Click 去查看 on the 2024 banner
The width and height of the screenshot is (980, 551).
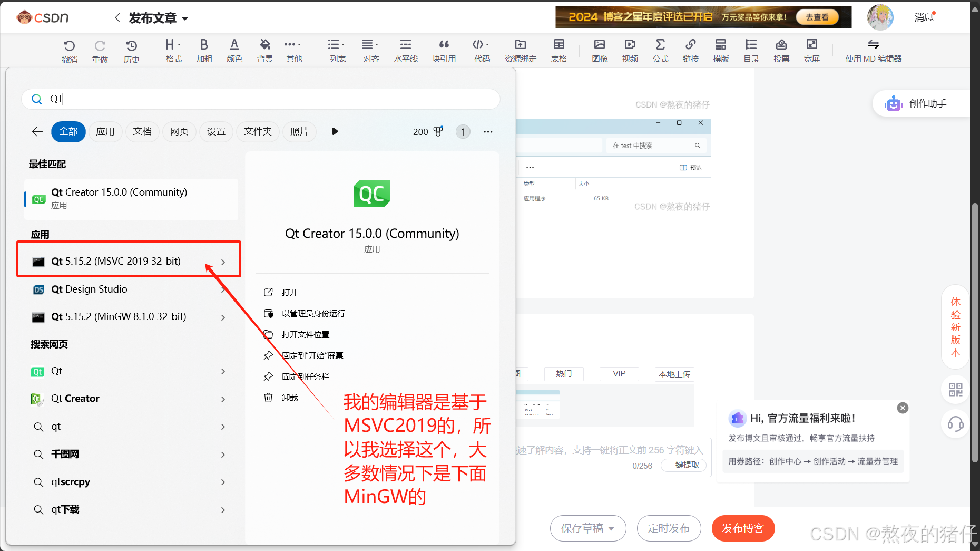817,17
